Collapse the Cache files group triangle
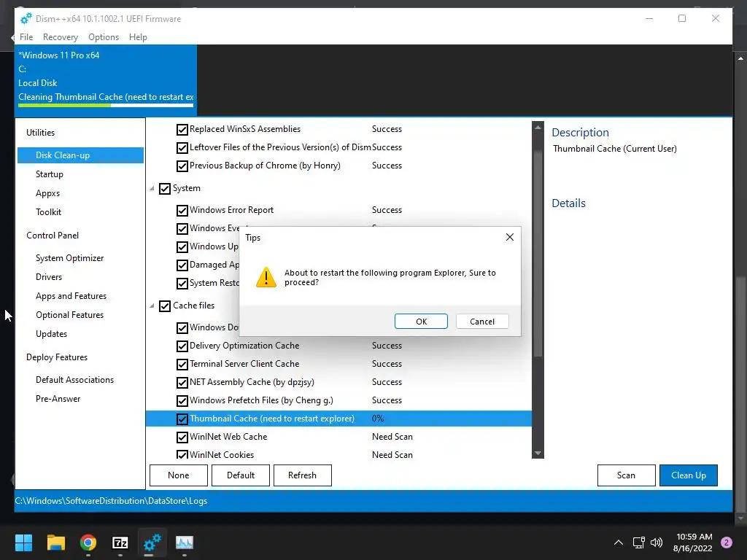The height and width of the screenshot is (560, 747). (x=152, y=306)
